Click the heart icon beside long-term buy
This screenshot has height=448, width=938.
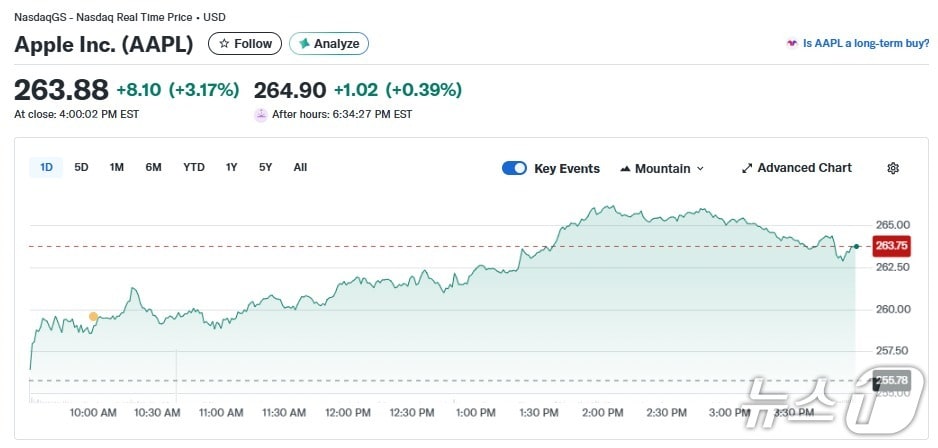pyautogui.click(x=792, y=44)
